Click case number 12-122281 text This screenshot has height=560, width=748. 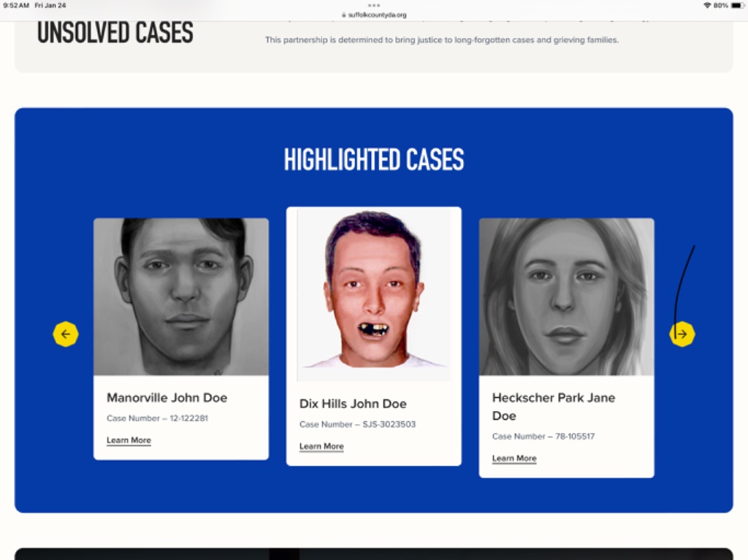pos(189,418)
